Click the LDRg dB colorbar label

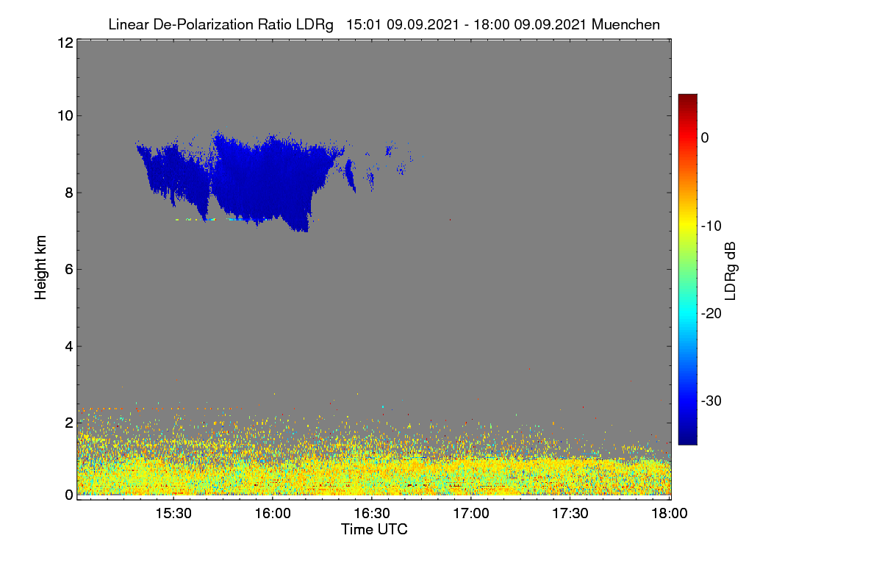(x=731, y=268)
